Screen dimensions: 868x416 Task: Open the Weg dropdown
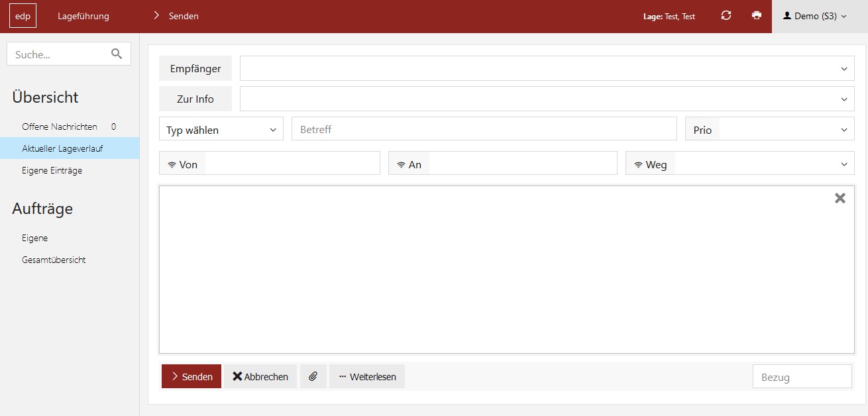click(740, 164)
